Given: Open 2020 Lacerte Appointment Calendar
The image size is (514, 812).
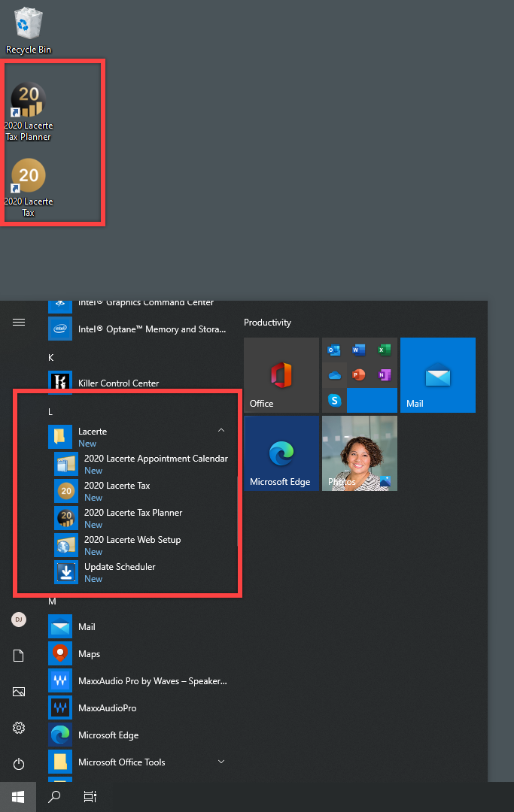Looking at the screenshot, I should (x=141, y=464).
